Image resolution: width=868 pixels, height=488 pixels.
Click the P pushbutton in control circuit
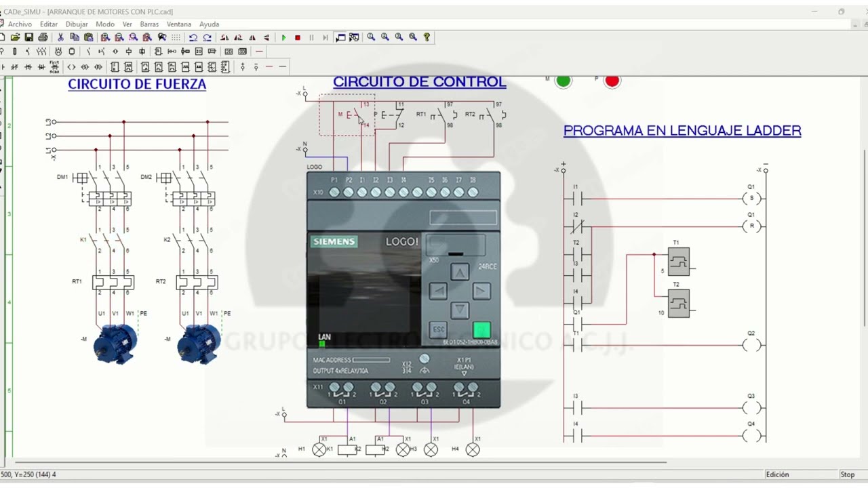coord(389,115)
